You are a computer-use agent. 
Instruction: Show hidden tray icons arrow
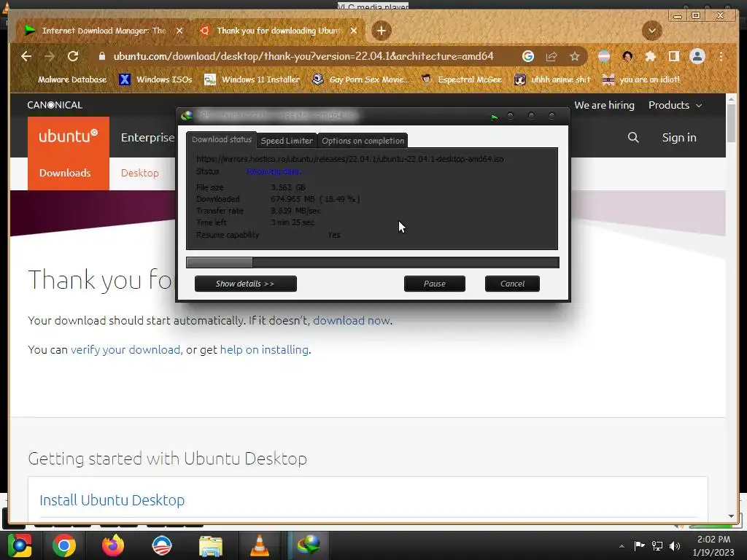point(622,546)
